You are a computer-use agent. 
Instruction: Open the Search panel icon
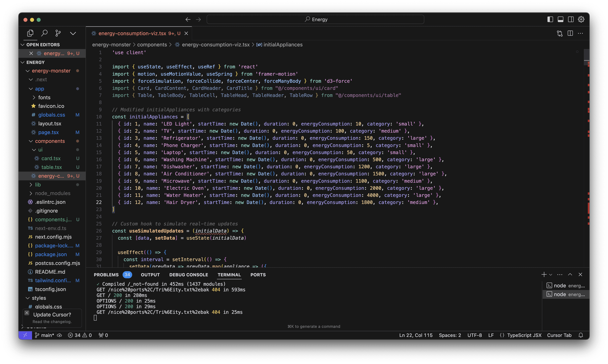point(44,33)
